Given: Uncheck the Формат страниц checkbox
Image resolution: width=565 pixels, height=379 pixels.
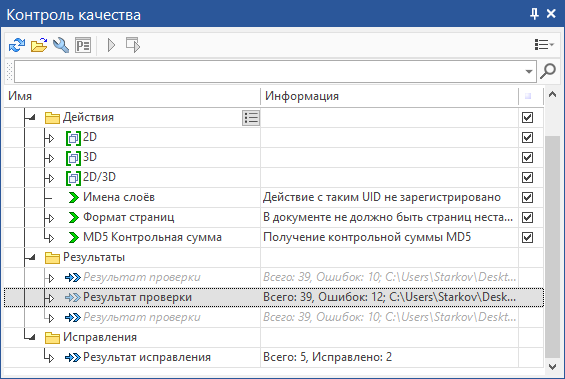Looking at the screenshot, I should coord(528,218).
